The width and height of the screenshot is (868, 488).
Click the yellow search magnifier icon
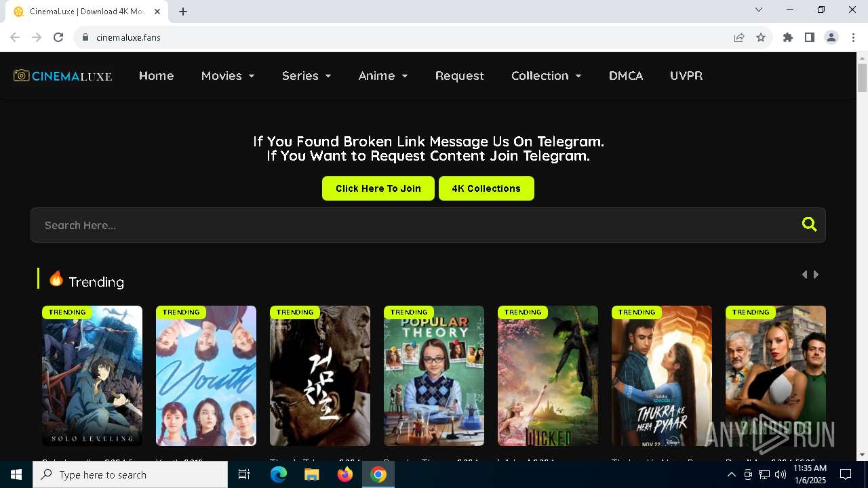tap(809, 224)
